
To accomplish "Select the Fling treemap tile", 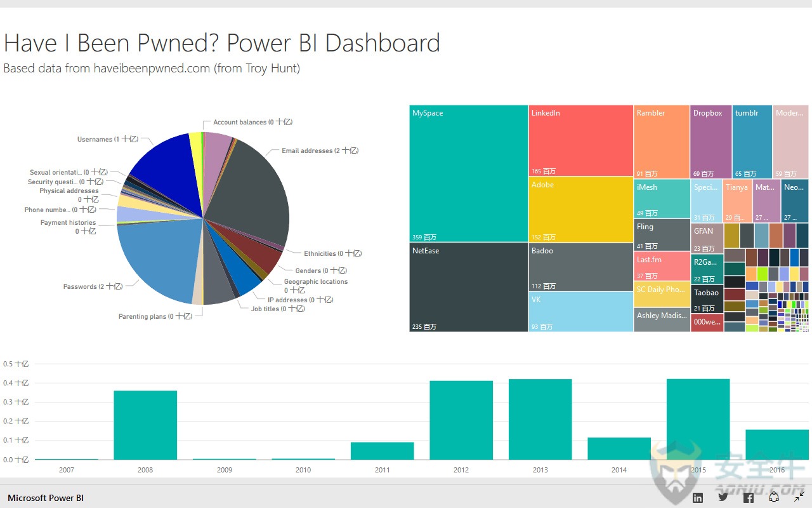I will [662, 235].
